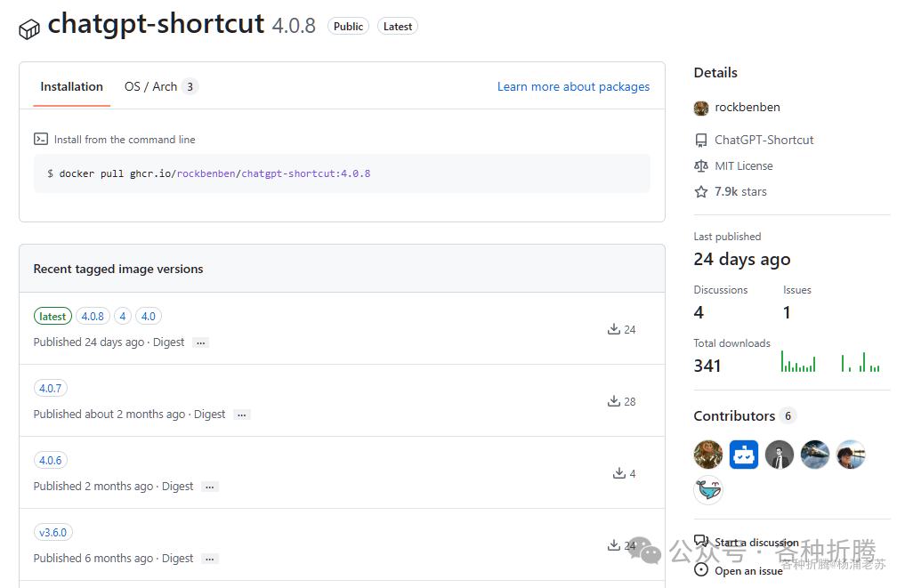Click rockbenben's avatar in the Details panel

[701, 107]
